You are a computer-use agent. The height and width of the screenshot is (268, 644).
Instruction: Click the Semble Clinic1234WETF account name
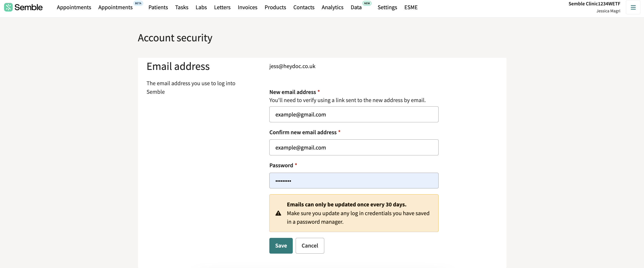tap(594, 4)
